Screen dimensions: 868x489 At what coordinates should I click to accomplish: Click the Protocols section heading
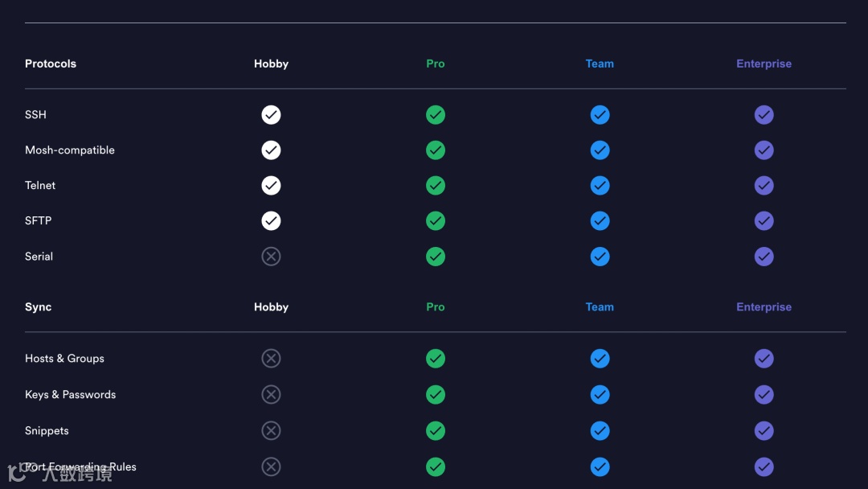click(x=51, y=64)
